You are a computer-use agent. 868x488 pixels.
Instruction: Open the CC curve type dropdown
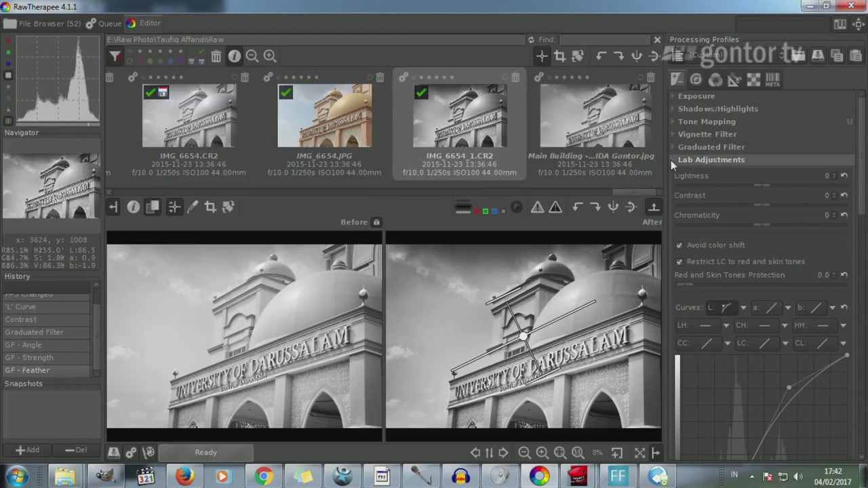[x=727, y=344]
